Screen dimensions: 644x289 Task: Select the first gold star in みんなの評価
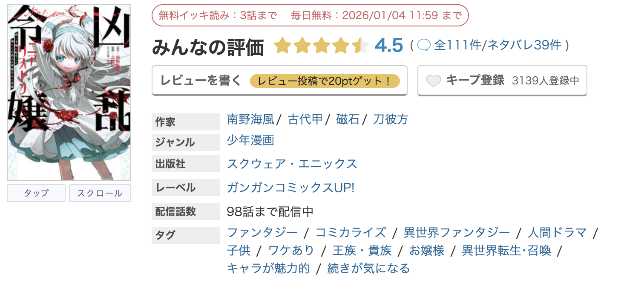click(x=283, y=44)
